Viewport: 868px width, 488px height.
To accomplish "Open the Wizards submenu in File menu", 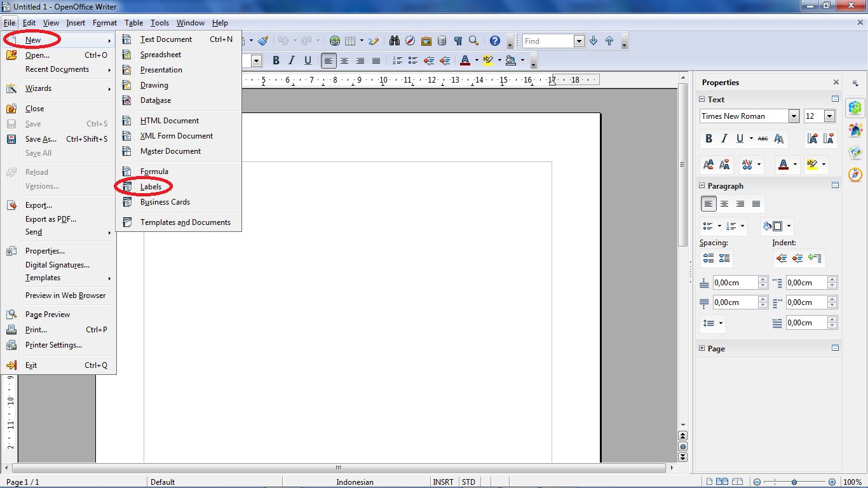I will click(x=58, y=88).
